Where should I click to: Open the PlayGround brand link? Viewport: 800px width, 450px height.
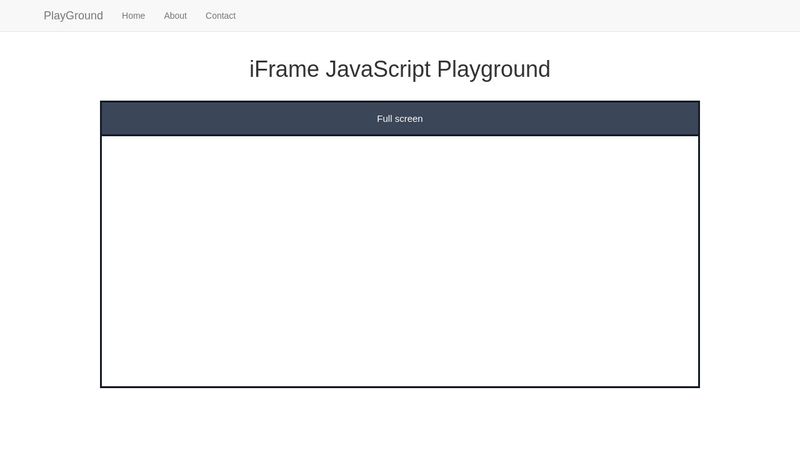[x=73, y=16]
